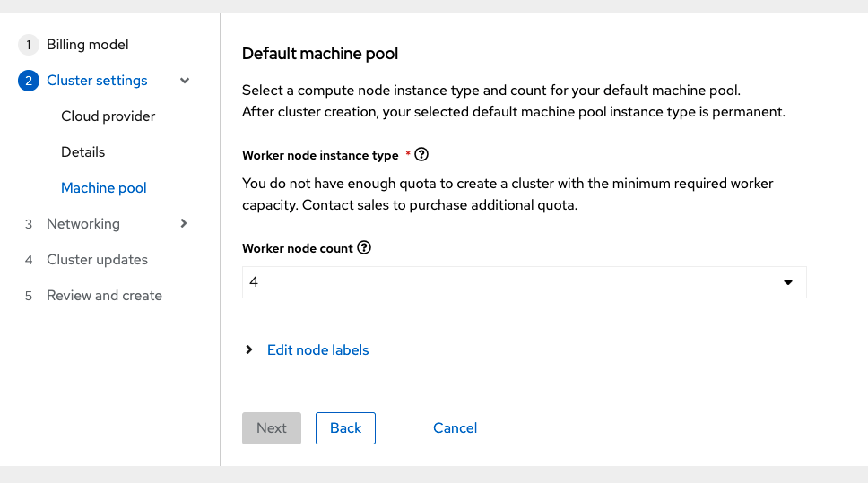Viewport: 868px width, 483px height.
Task: Jump to the Networking step
Action: tap(83, 224)
